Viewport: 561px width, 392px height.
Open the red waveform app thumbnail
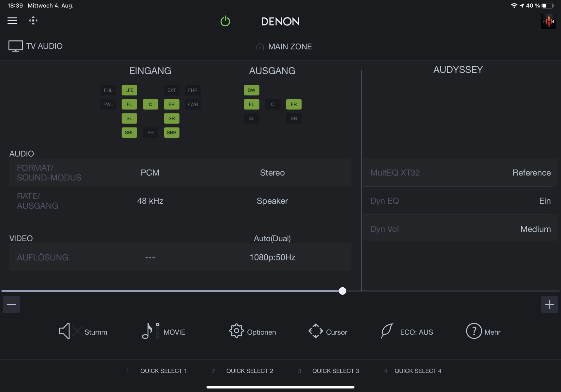pos(548,21)
